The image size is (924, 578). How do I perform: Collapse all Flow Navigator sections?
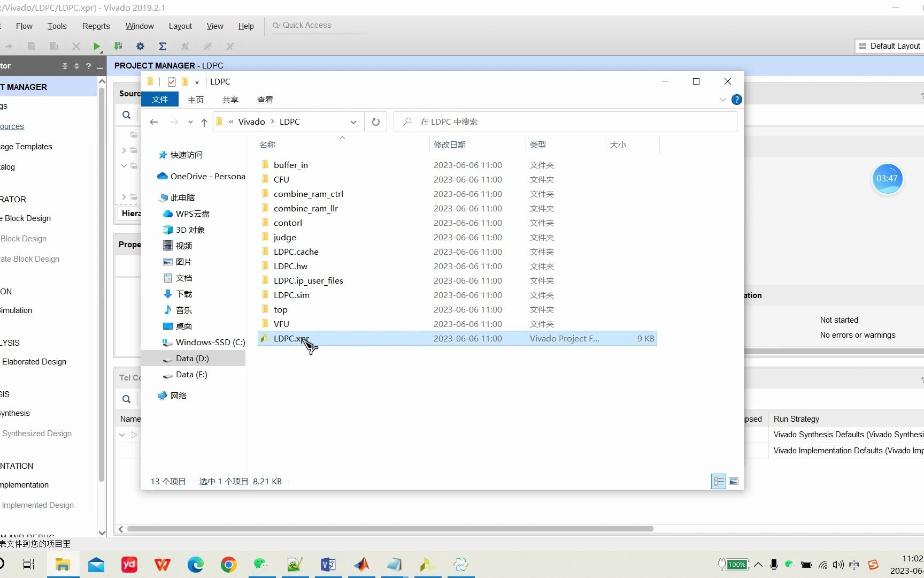[65, 66]
